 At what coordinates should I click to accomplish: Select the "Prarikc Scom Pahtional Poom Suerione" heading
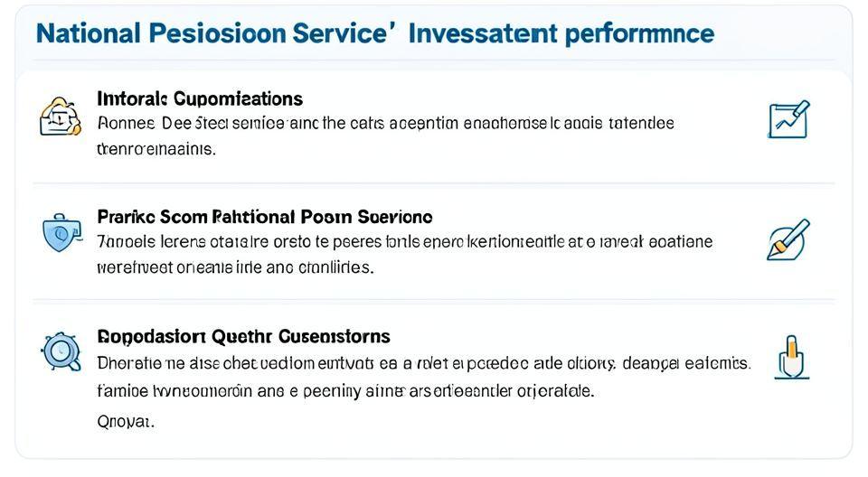(264, 217)
